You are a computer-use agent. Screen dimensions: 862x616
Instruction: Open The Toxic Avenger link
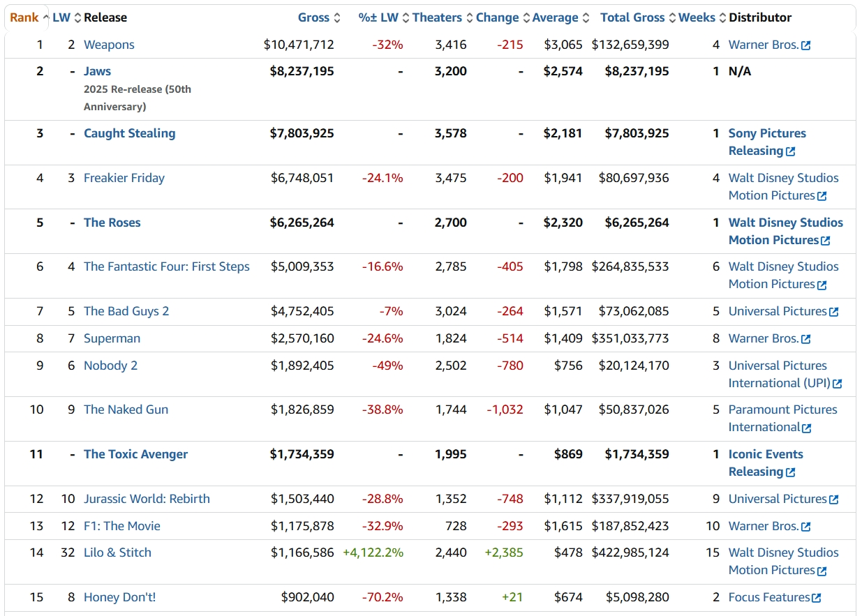coord(135,454)
